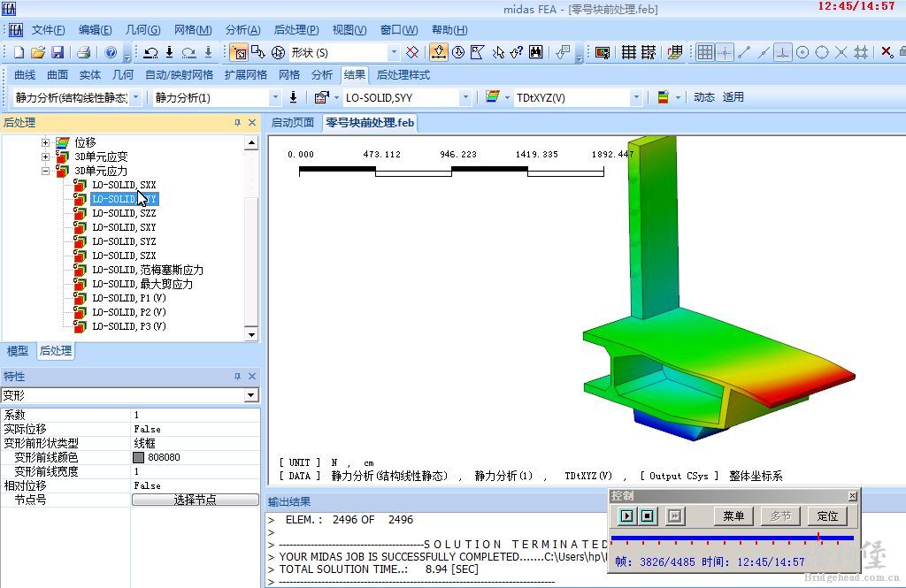Screen dimensions: 906x588
Task: Click the binoculars find icon
Action: pos(536,52)
